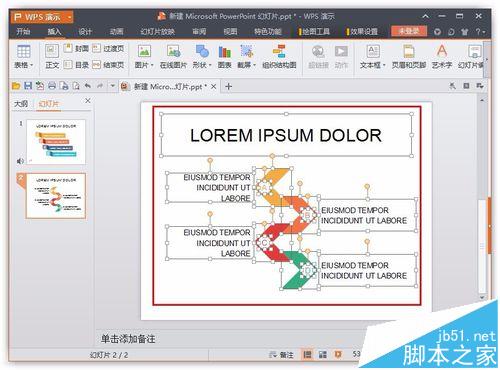
Task: Open the 幻灯片放映 slideshow tab
Action: 158,32
